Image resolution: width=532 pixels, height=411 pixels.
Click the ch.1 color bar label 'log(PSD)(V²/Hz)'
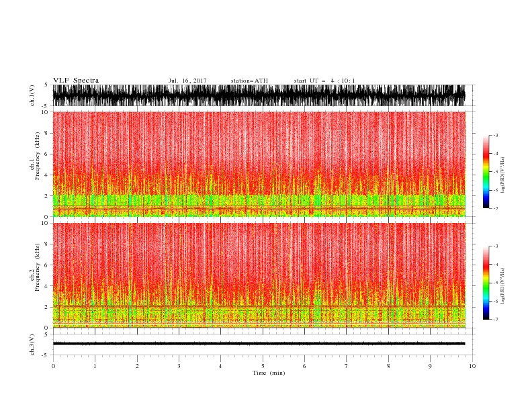[503, 175]
